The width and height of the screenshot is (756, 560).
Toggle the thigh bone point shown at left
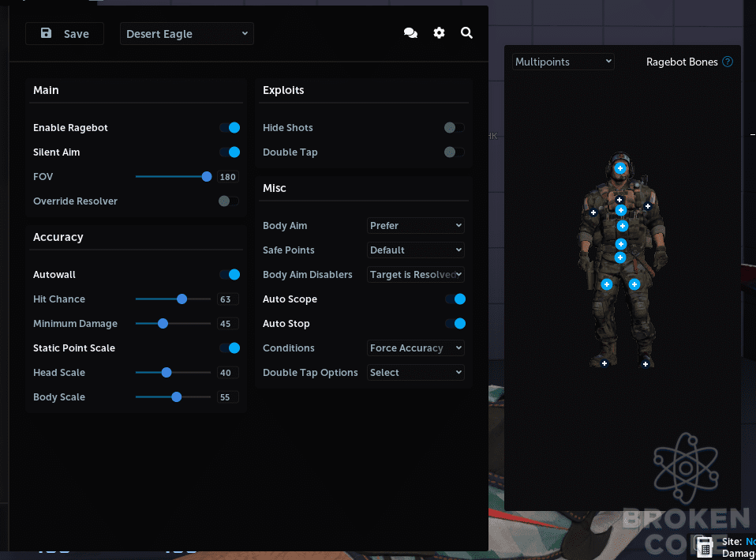(x=607, y=284)
